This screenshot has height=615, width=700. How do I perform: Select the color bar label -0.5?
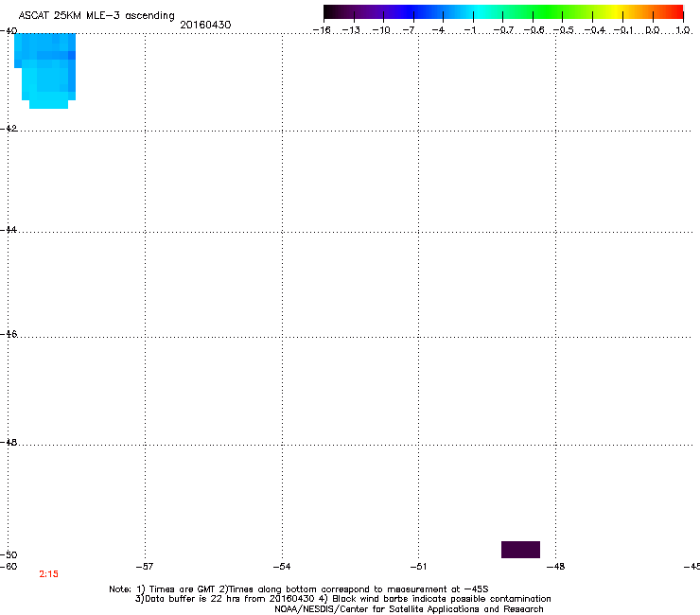563,30
